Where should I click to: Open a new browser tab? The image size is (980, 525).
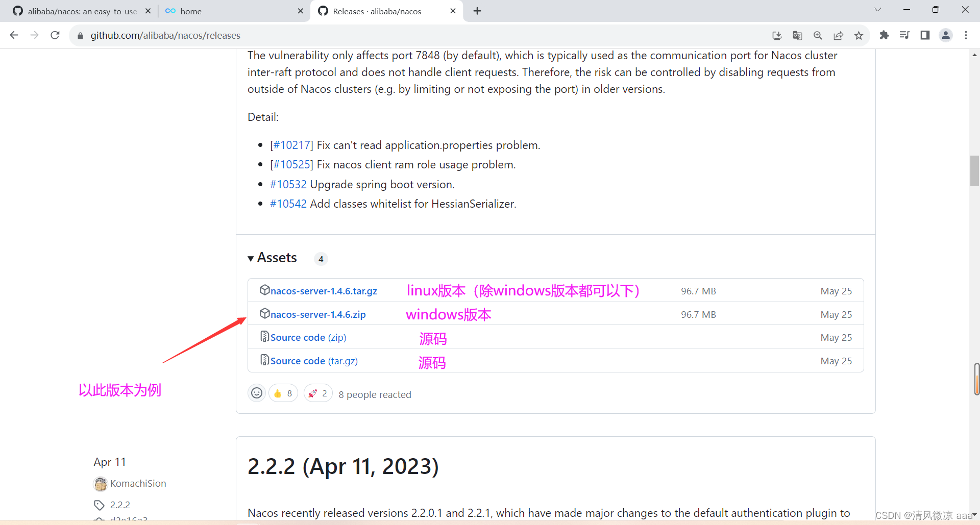click(477, 11)
